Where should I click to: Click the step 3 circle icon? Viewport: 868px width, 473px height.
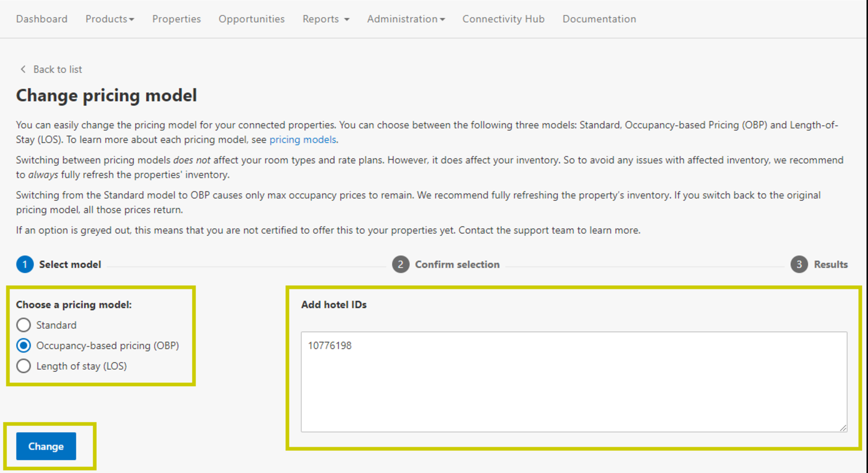click(799, 264)
